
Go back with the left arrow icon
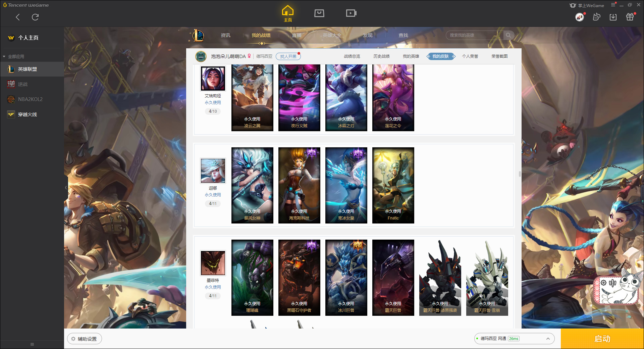(18, 17)
